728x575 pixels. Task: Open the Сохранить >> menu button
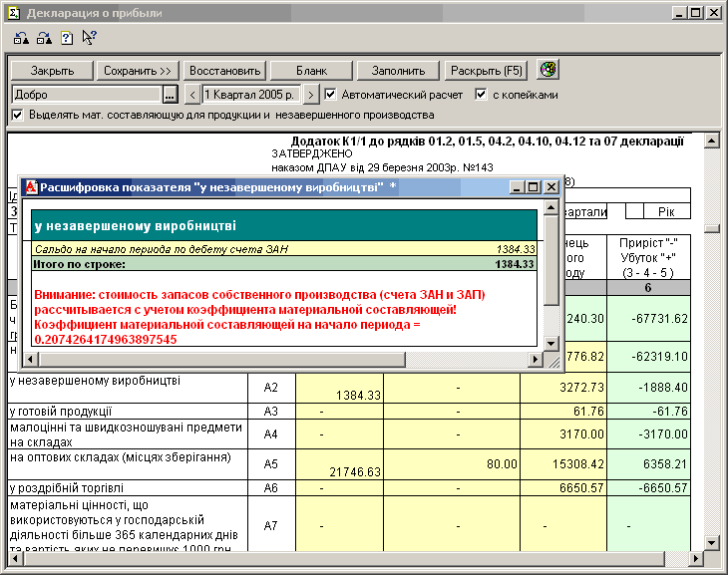click(x=138, y=71)
